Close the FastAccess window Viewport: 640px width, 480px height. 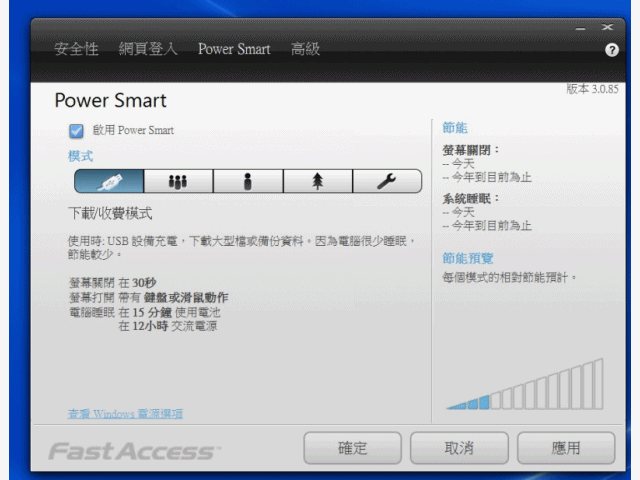pos(607,27)
